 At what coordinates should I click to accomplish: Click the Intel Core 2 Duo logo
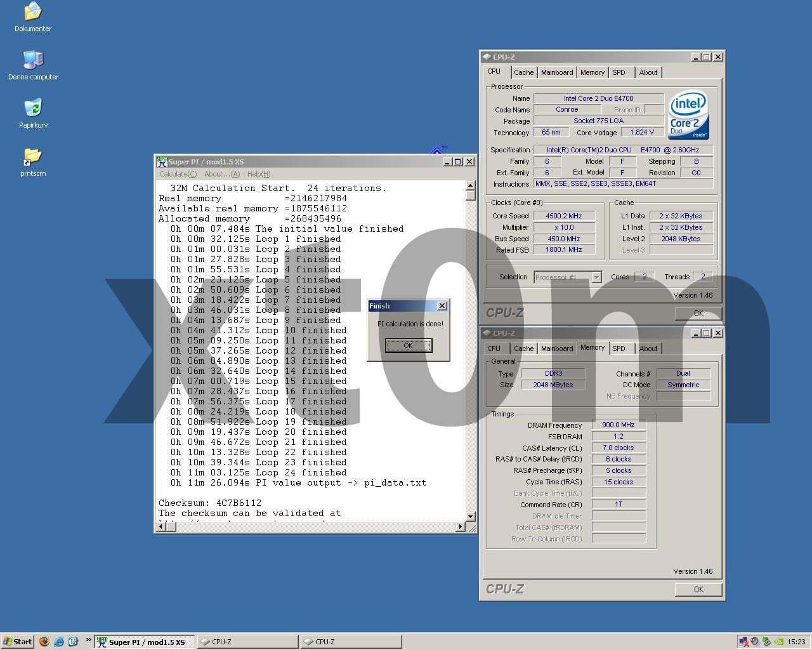coord(688,114)
